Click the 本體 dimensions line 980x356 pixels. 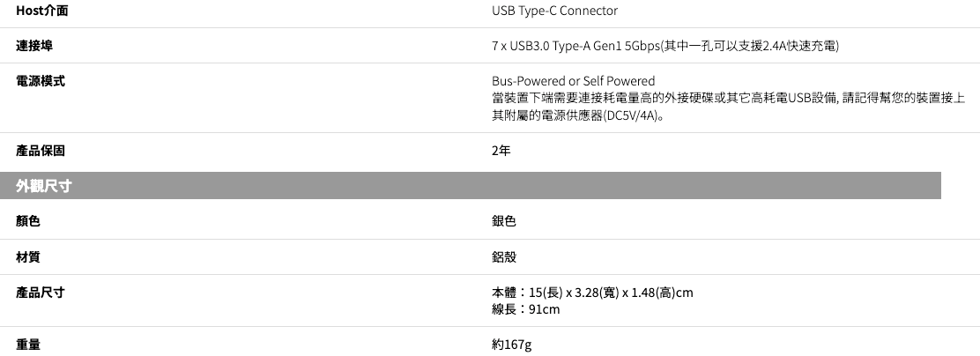tap(592, 292)
